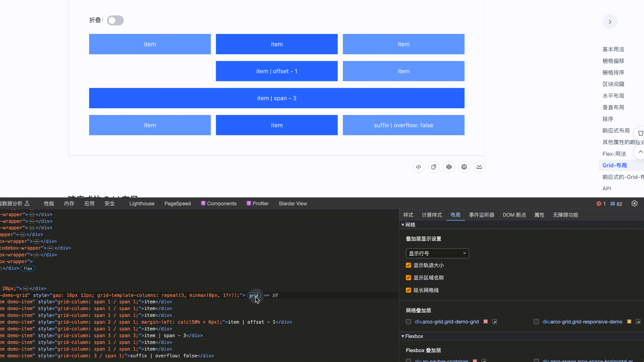Open the 显示行号 dropdown
The width and height of the screenshot is (644, 362).
pos(437,253)
